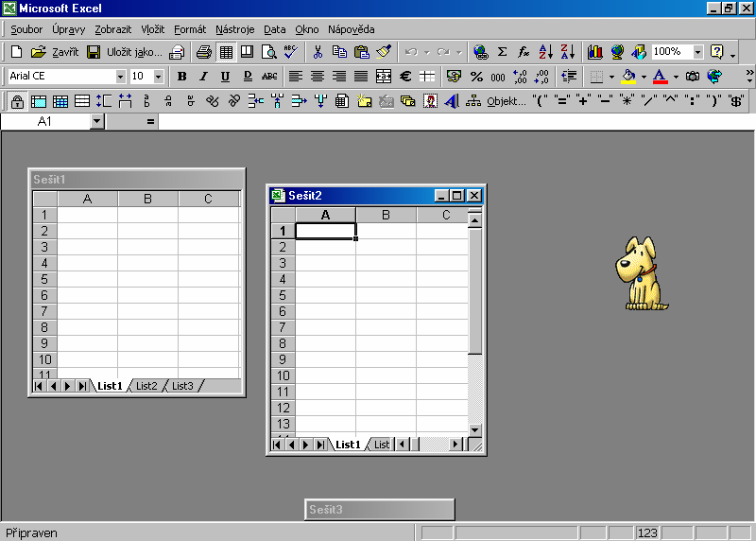Click the Copy icon

point(339,52)
